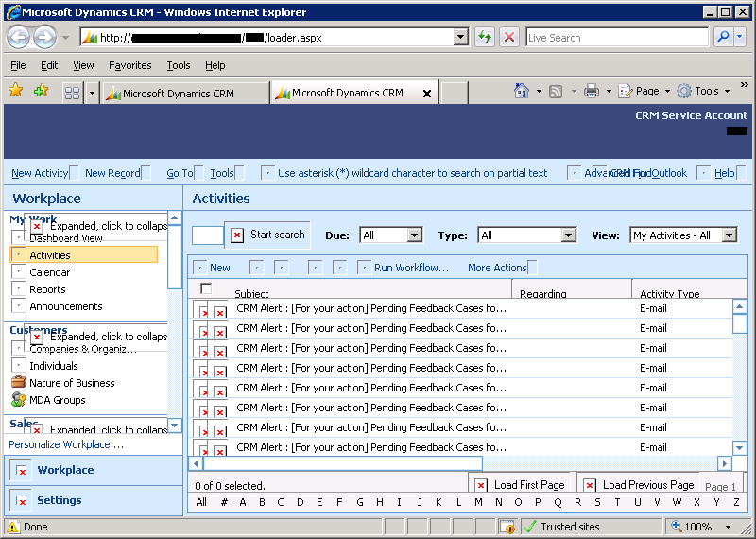This screenshot has height=539, width=756.
Task: Select Individuals under Customers
Action: click(53, 366)
